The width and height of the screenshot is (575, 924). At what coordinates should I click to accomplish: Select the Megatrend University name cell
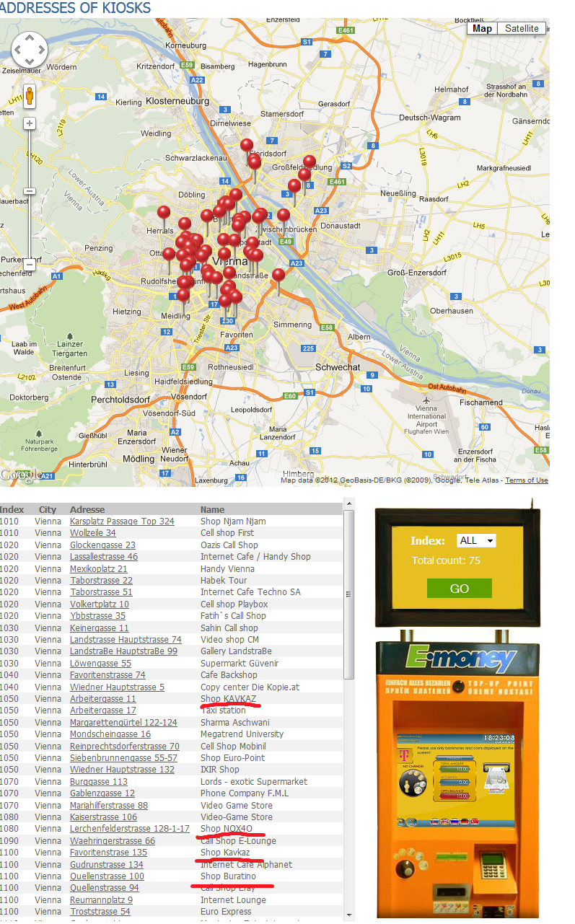click(x=242, y=734)
